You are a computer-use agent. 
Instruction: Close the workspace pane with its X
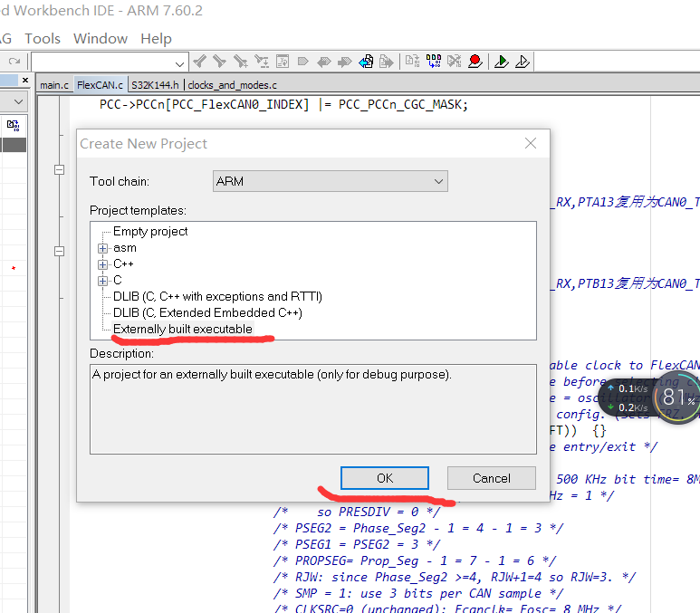point(25,80)
